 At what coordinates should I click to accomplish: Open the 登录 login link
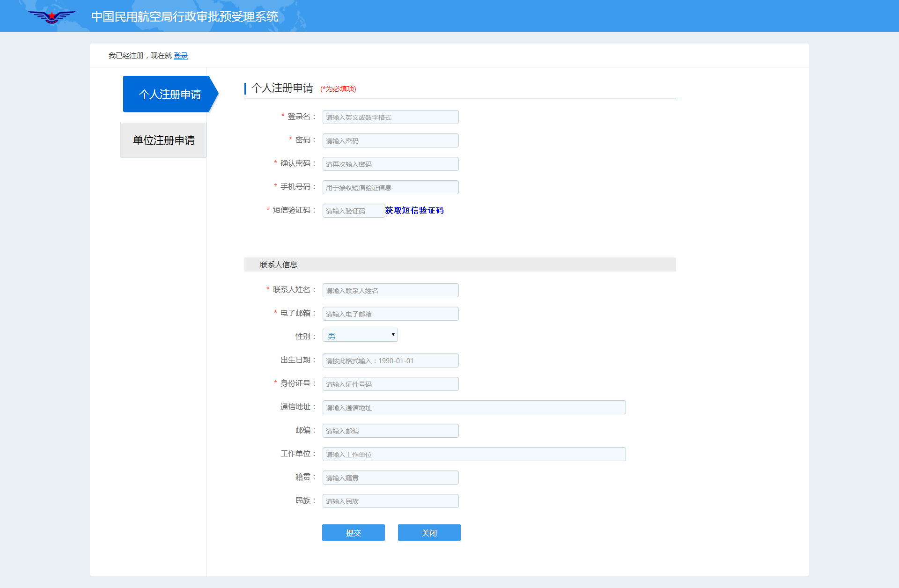pyautogui.click(x=181, y=56)
